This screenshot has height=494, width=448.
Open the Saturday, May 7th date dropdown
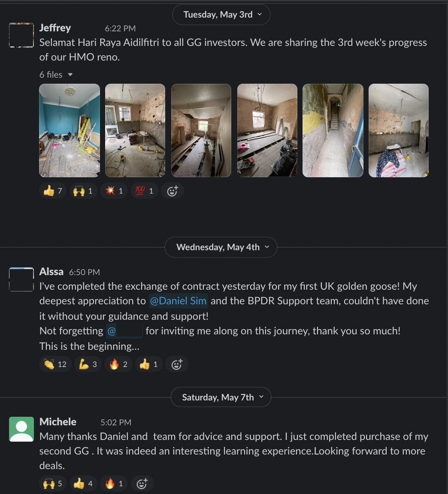221,397
